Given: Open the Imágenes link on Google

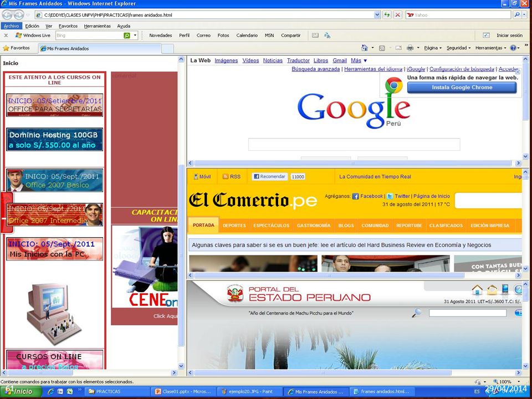Looking at the screenshot, I should 226,60.
